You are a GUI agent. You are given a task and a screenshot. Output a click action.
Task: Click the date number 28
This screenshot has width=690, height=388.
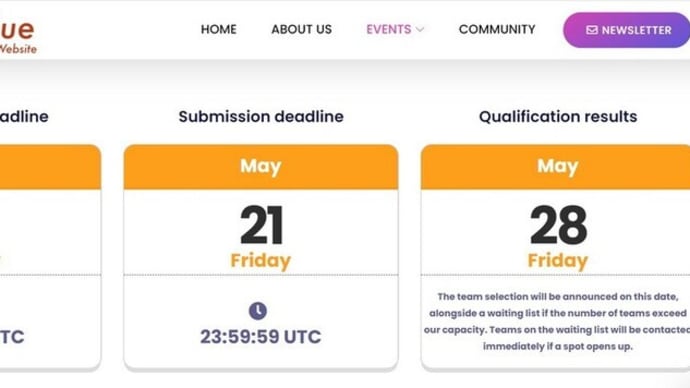[x=558, y=225]
